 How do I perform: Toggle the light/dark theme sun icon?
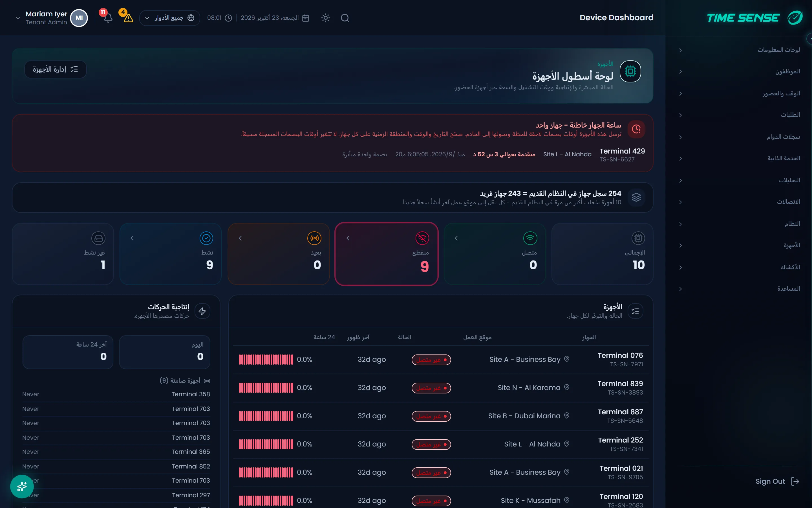coord(325,18)
